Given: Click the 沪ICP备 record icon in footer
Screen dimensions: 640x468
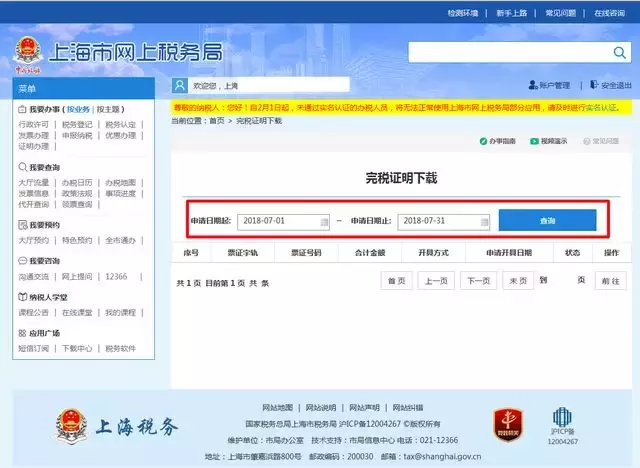Looking at the screenshot, I should click(x=562, y=425).
